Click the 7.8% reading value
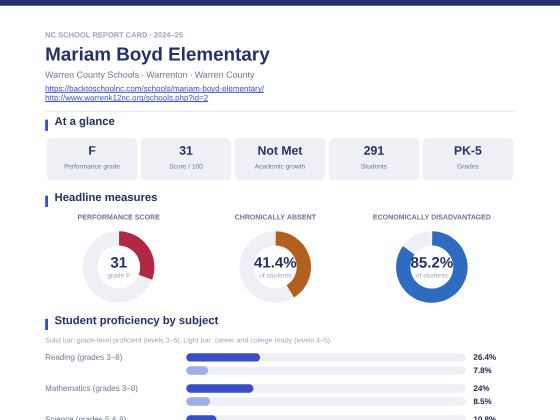 tap(482, 371)
